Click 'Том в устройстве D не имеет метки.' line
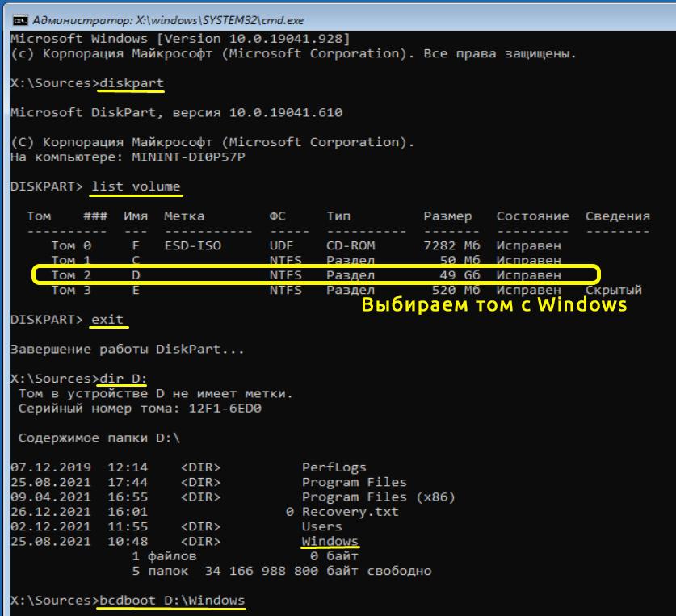676x616 pixels. (156, 393)
